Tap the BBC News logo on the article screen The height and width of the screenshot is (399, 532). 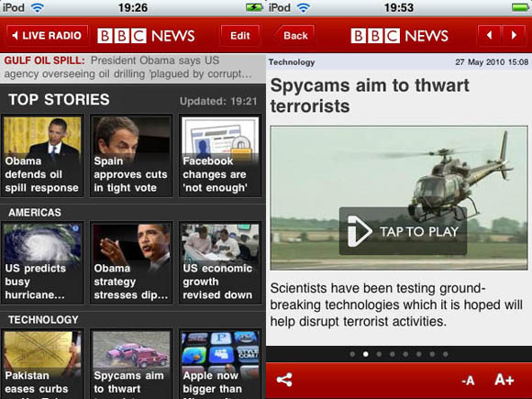coord(399,36)
